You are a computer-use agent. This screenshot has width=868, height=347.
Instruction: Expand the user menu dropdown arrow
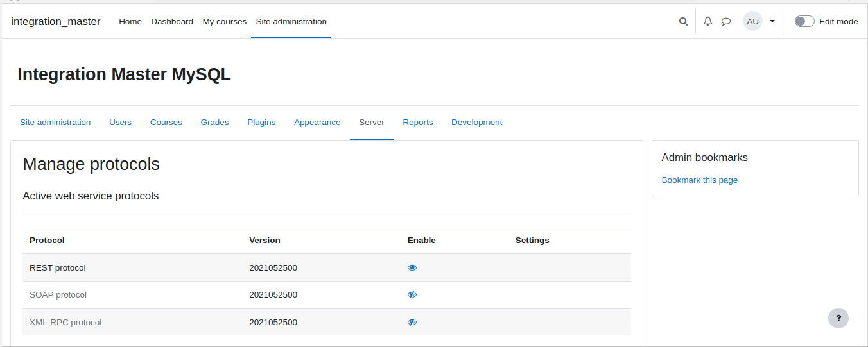click(x=772, y=21)
